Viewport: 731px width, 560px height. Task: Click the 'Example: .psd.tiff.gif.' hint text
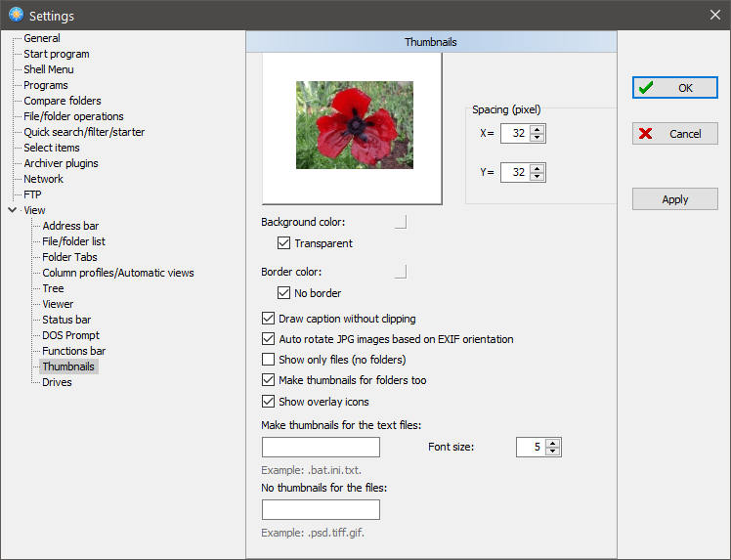tap(313, 533)
